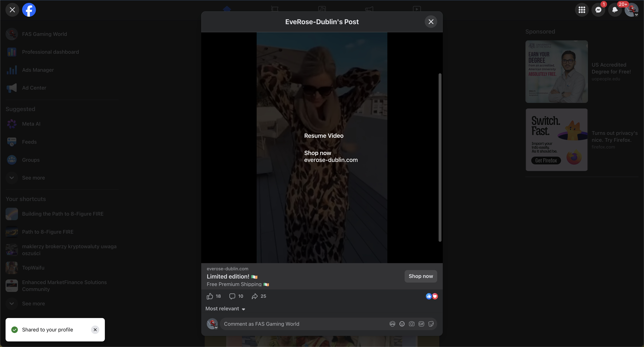Viewport: 644px width, 347px height.
Task: Open the insights chart tab in top navigation
Action: point(322,9)
